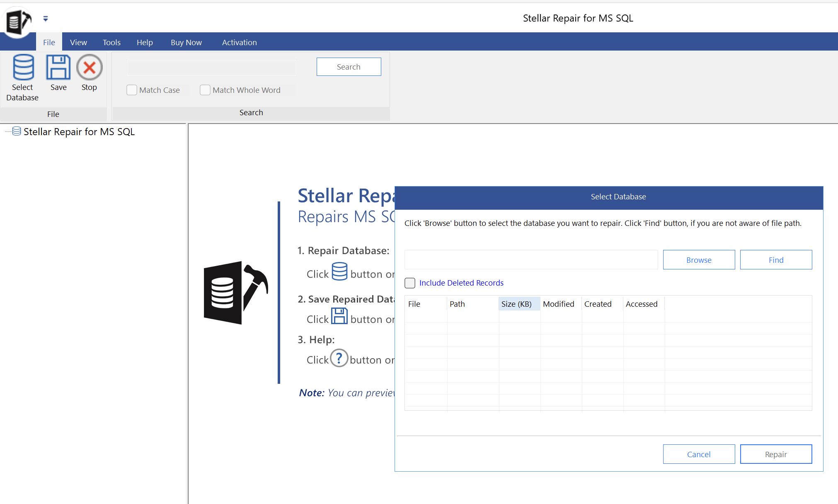This screenshot has width=838, height=504.
Task: Click the '3. Help:' heading text
Action: point(316,339)
